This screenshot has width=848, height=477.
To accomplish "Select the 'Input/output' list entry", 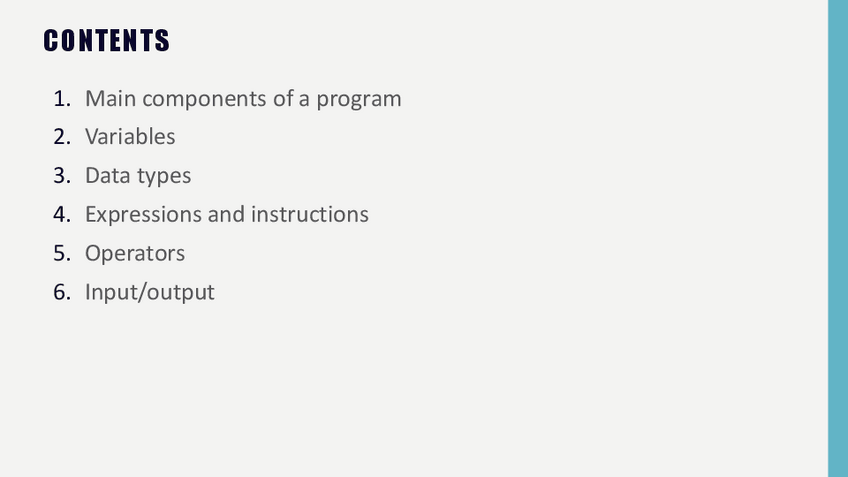I will pos(150,292).
